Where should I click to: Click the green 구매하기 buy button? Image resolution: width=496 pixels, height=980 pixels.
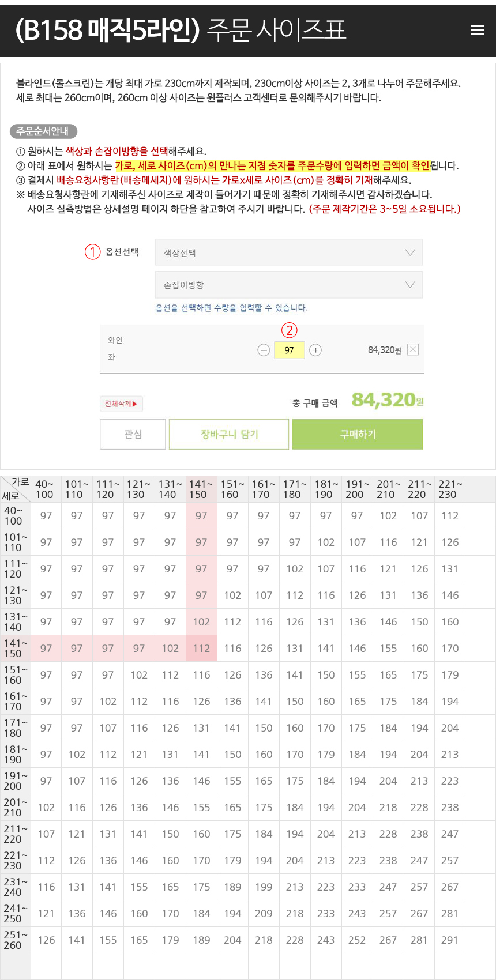pos(358,434)
